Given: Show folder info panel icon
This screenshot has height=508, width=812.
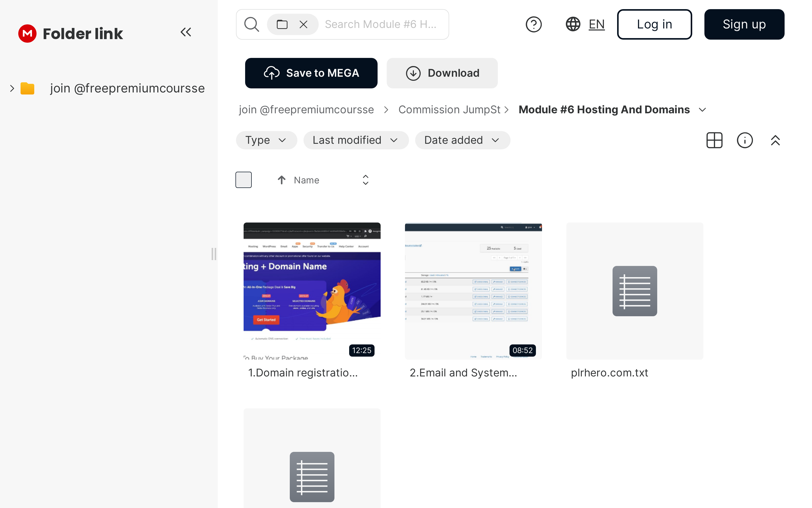Looking at the screenshot, I should [745, 140].
